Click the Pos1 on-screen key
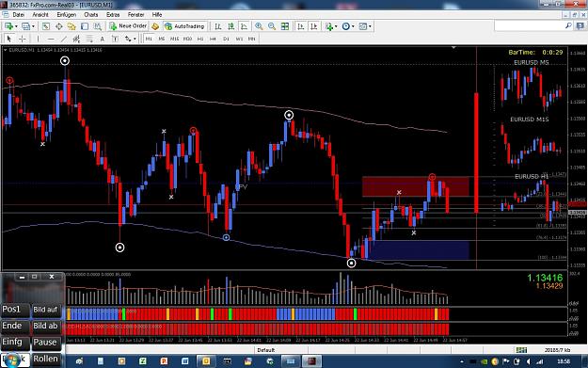 click(15, 310)
